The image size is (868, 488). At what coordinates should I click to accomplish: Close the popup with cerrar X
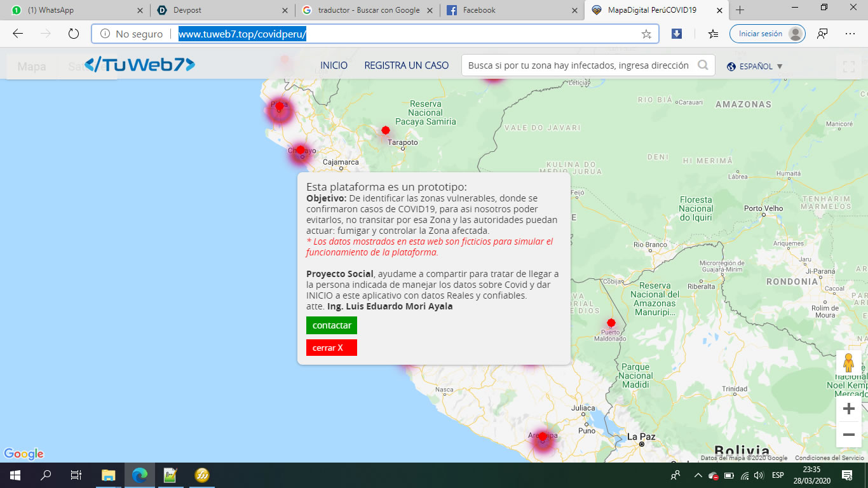click(x=332, y=348)
